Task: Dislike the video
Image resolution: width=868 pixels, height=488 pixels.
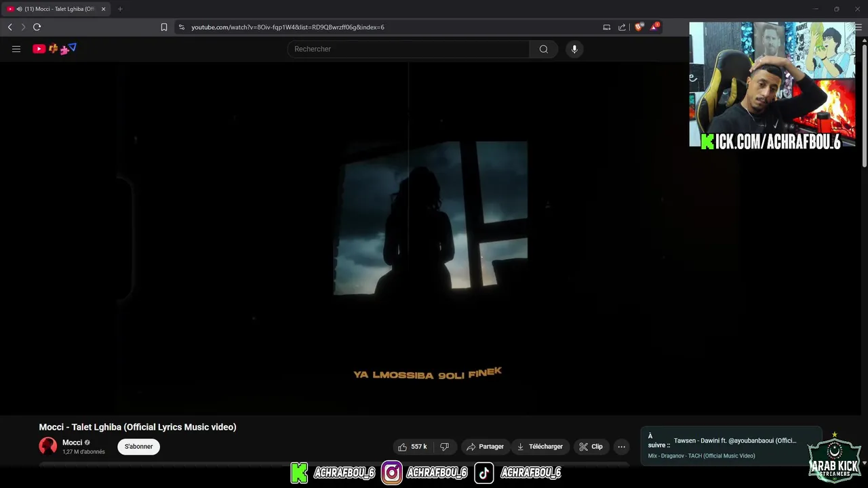Action: (x=445, y=447)
